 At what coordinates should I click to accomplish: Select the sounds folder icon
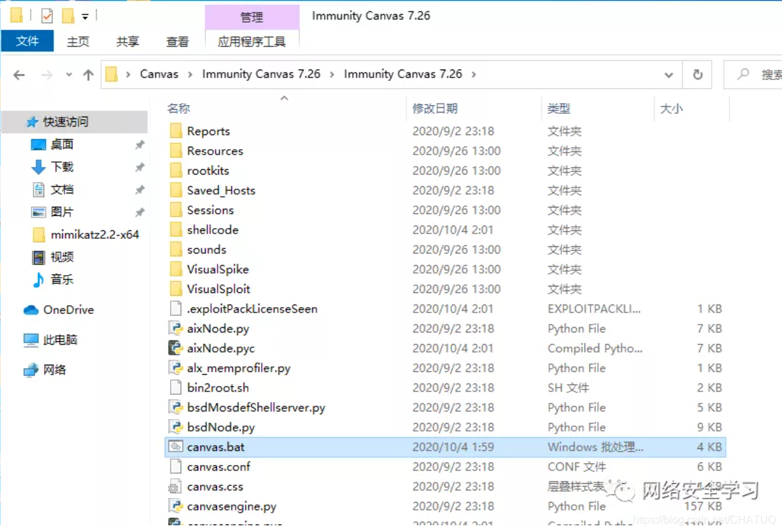tap(175, 250)
